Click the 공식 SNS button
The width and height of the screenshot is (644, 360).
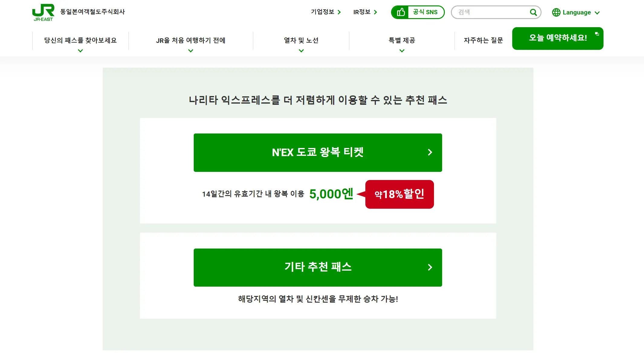[425, 12]
